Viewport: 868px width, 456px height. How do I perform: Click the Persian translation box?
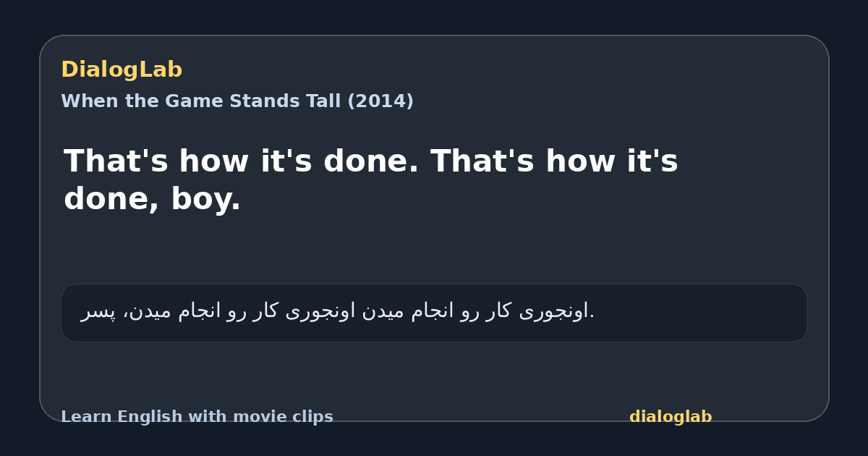tap(434, 313)
